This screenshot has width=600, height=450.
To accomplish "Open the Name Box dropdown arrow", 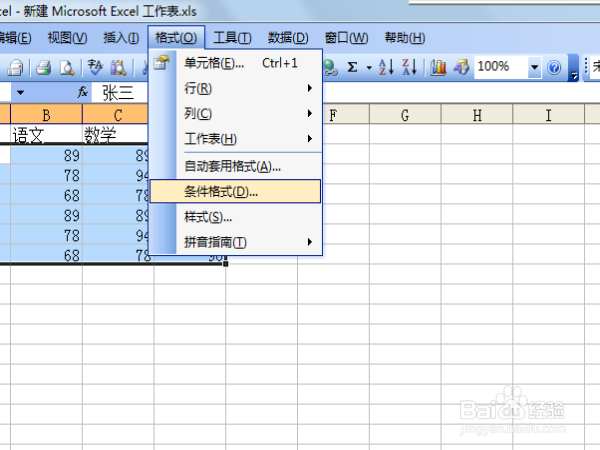I will [x=20, y=92].
